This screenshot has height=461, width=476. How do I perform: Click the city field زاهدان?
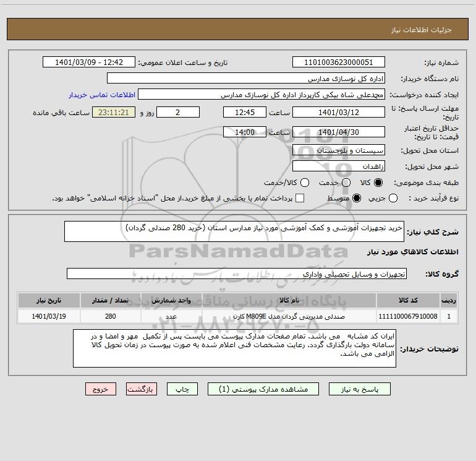tap(339, 166)
